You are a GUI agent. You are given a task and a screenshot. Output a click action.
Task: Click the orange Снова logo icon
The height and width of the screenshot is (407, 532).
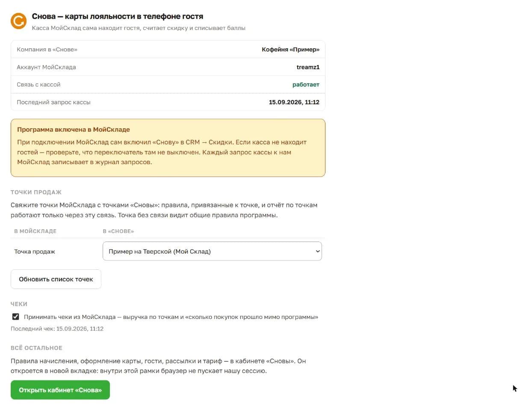point(19,21)
